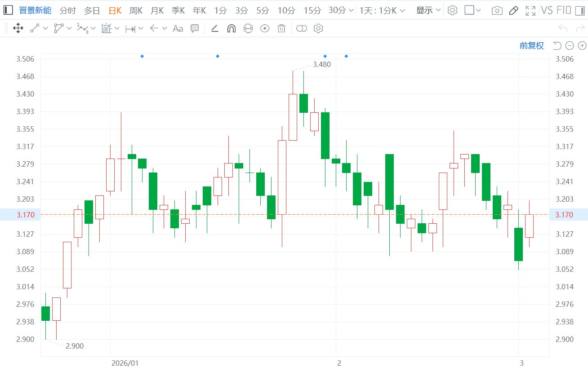Screen dimensions: 588x372
Task: Select the move/pan crosshair tool
Action: coord(18,29)
